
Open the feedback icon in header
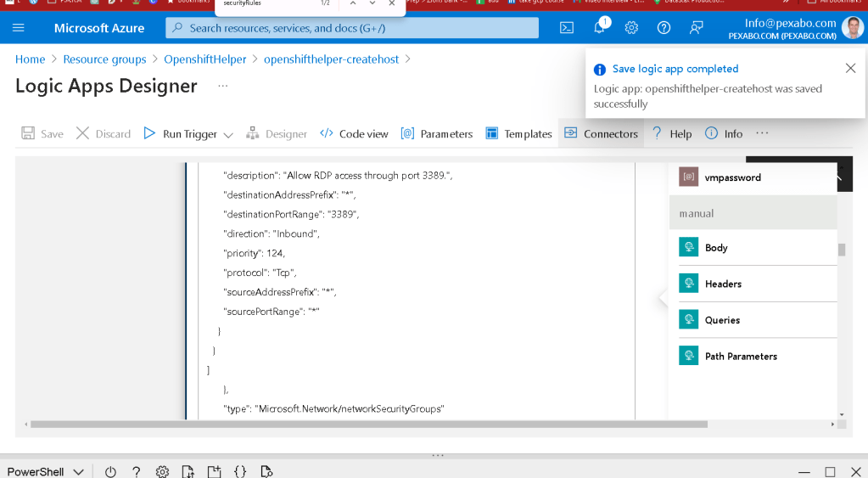697,28
